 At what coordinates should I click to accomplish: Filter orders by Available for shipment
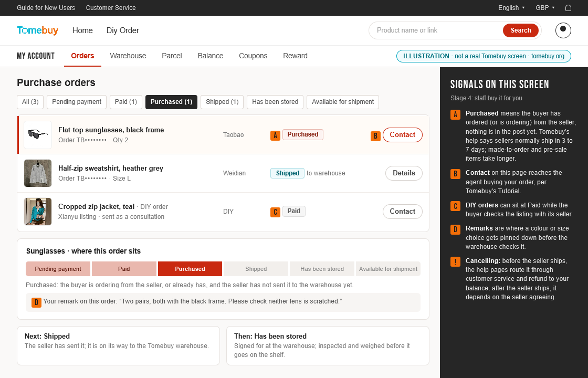tap(343, 102)
